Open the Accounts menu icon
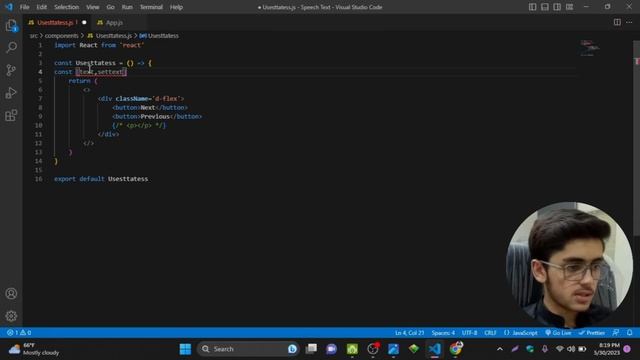 click(x=11, y=293)
